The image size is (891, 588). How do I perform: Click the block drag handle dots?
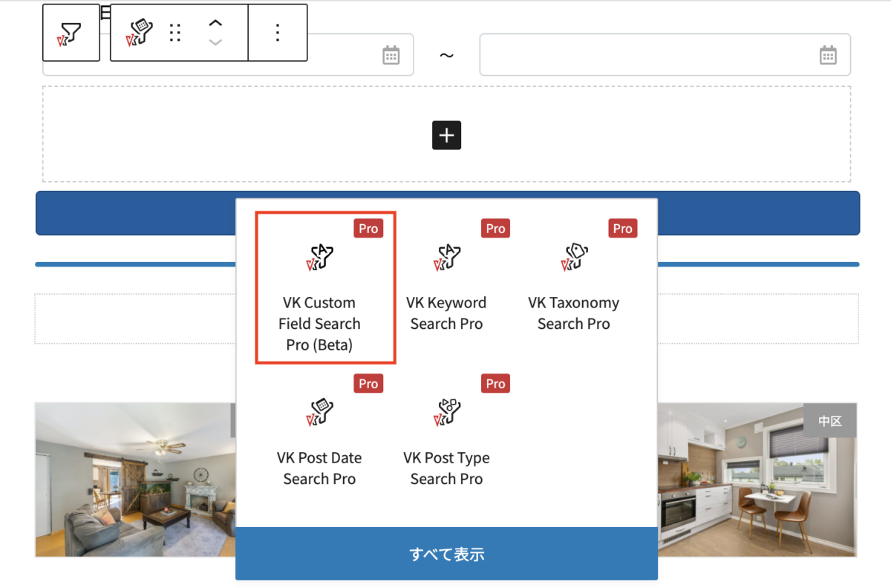click(x=175, y=32)
